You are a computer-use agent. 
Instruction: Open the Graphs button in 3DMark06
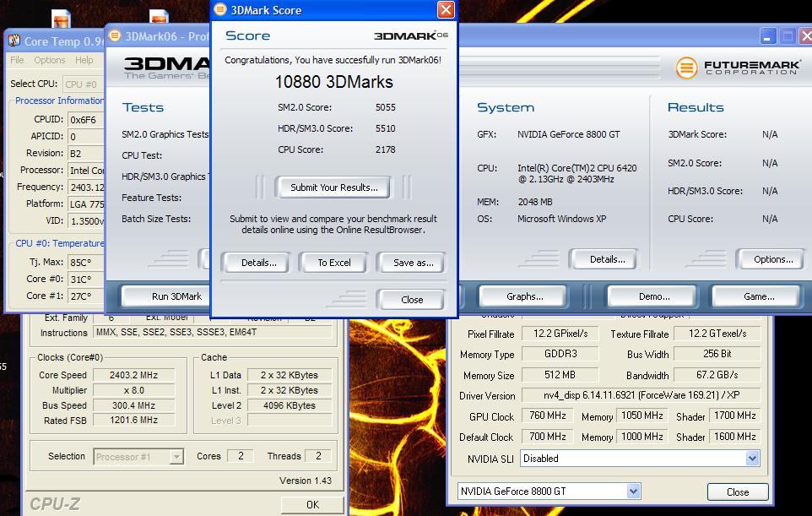click(x=524, y=296)
